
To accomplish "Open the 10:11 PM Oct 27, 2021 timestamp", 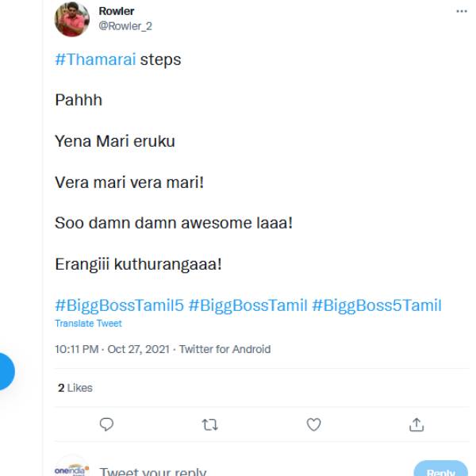I will 112,349.
